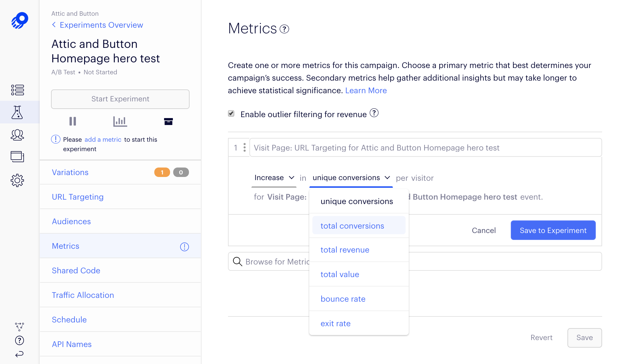Image resolution: width=621 pixels, height=364 pixels.
Task: Choose bounce rate option in list
Action: [343, 299]
